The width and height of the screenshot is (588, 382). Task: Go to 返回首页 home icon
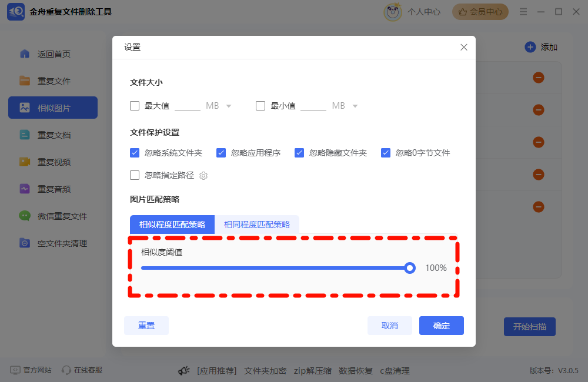tap(25, 54)
